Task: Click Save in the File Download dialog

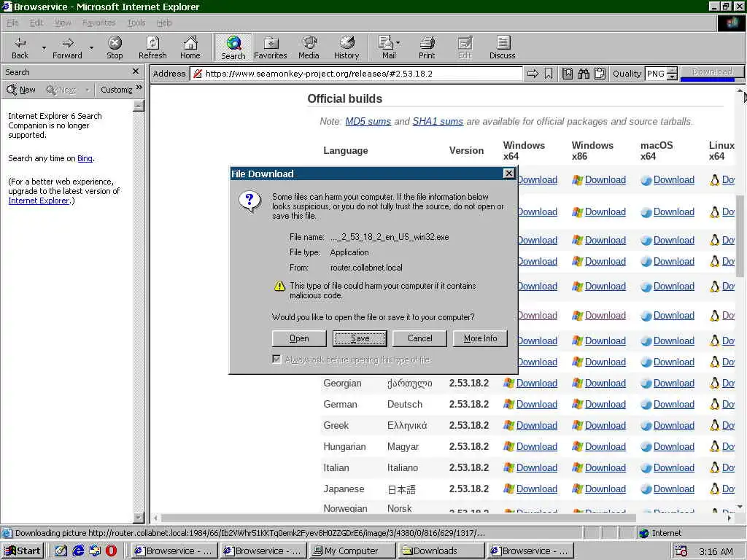Action: click(360, 338)
